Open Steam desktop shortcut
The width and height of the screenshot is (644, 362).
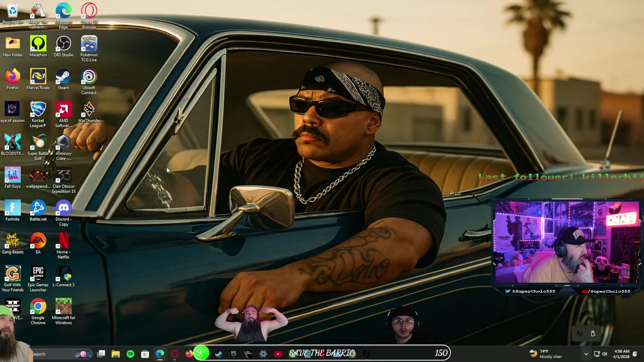(x=63, y=79)
